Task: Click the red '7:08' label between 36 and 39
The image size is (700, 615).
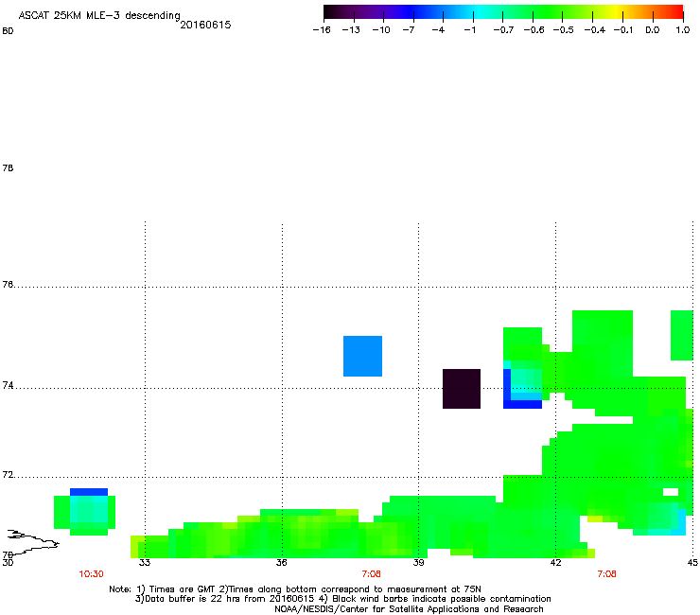Action: 371,574
